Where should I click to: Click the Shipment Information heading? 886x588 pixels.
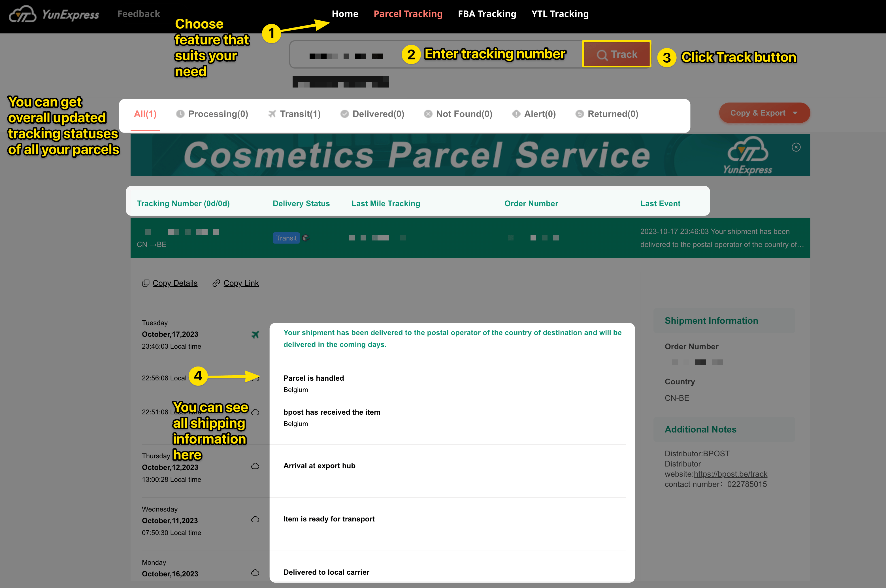pos(711,321)
